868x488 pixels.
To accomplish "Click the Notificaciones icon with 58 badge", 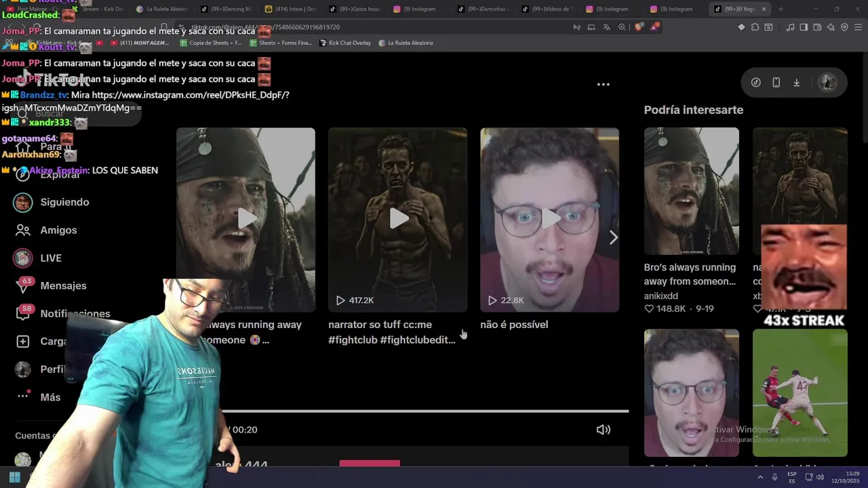I will pos(24,312).
